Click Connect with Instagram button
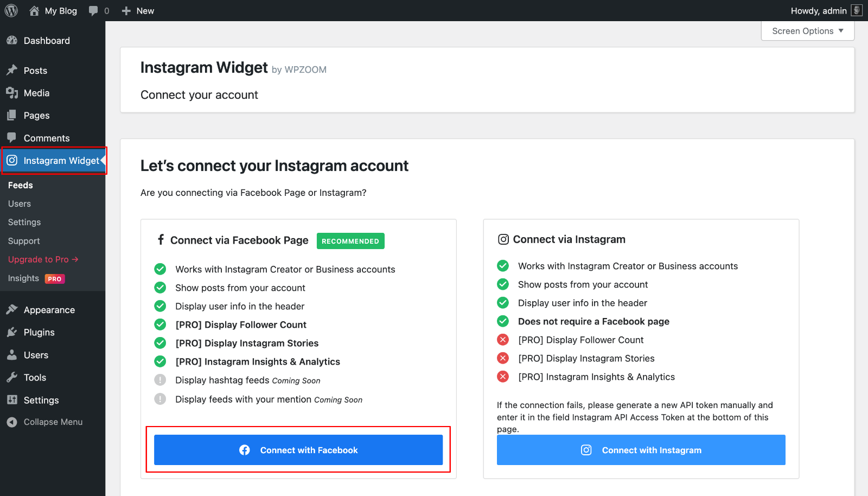Viewport: 868px width, 496px height. [641, 450]
